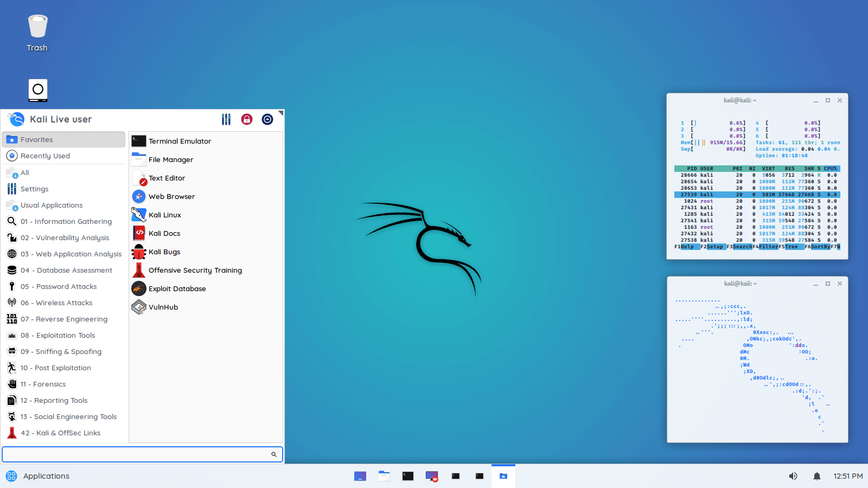Open the Exploit Database entry
Viewport: 868px width, 488px height.
[177, 288]
